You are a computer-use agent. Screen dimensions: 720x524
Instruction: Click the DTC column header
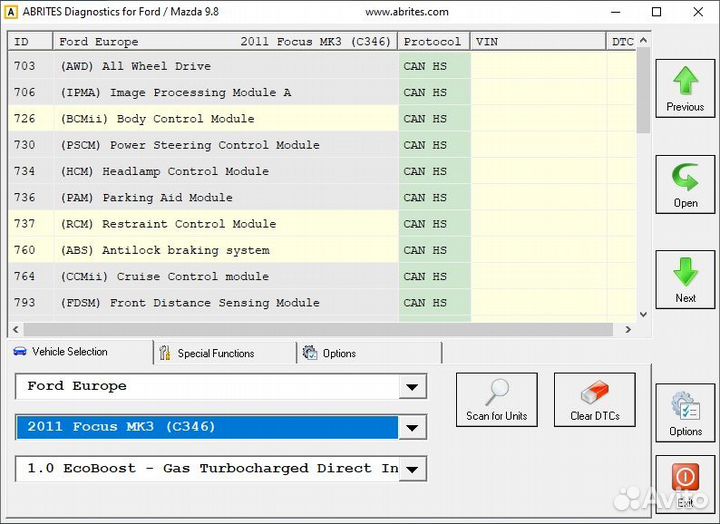click(622, 42)
